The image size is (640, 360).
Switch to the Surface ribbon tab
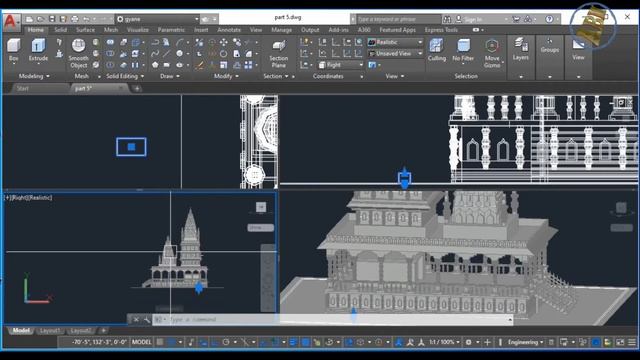pyautogui.click(x=85, y=30)
